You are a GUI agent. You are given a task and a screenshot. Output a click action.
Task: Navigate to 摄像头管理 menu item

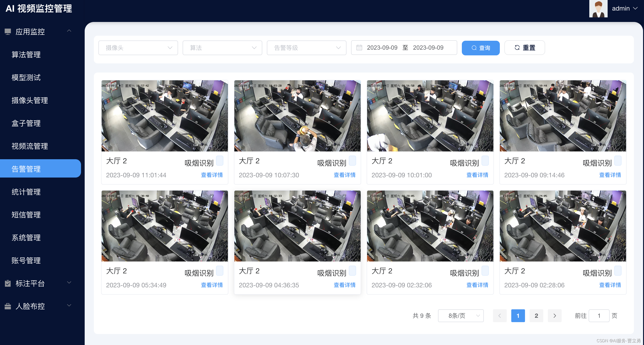(30, 100)
